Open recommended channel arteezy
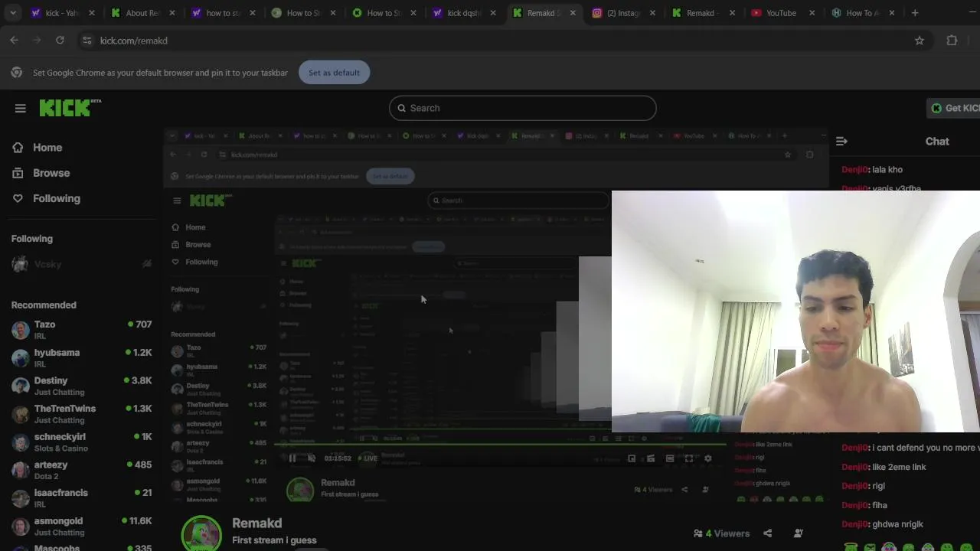This screenshot has width=980, height=551. coord(80,470)
